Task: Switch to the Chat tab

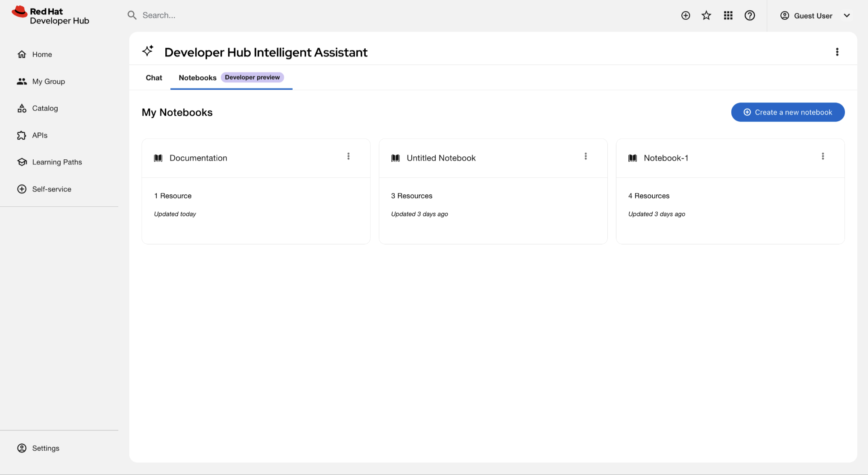Action: (154, 78)
